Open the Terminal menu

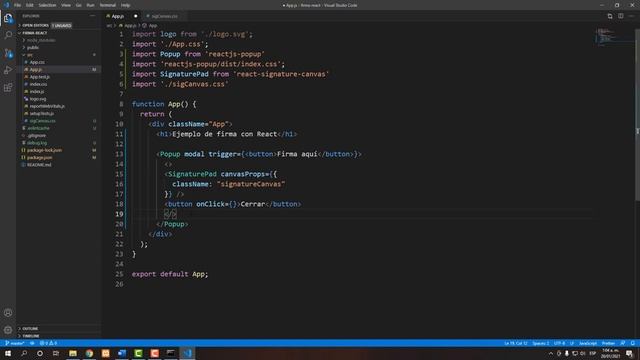[x=108, y=5]
